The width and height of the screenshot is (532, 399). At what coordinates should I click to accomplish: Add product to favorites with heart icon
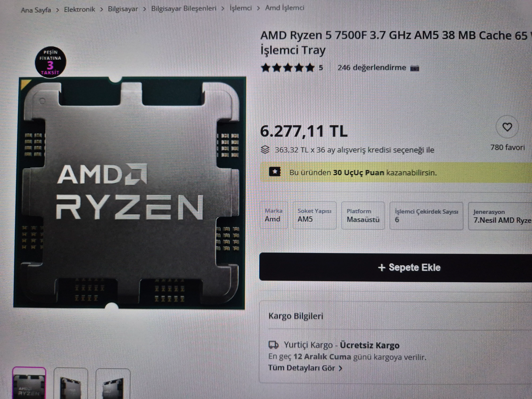point(507,127)
